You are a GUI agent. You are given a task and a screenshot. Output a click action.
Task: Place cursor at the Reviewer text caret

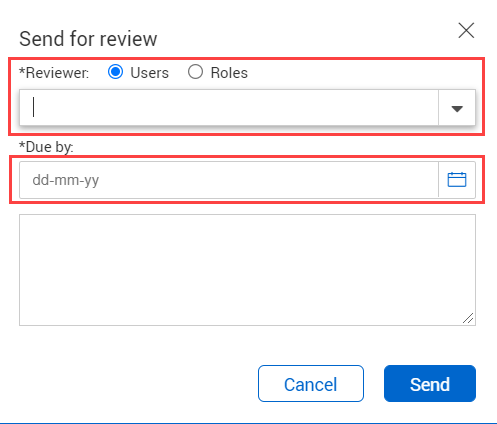click(x=33, y=107)
